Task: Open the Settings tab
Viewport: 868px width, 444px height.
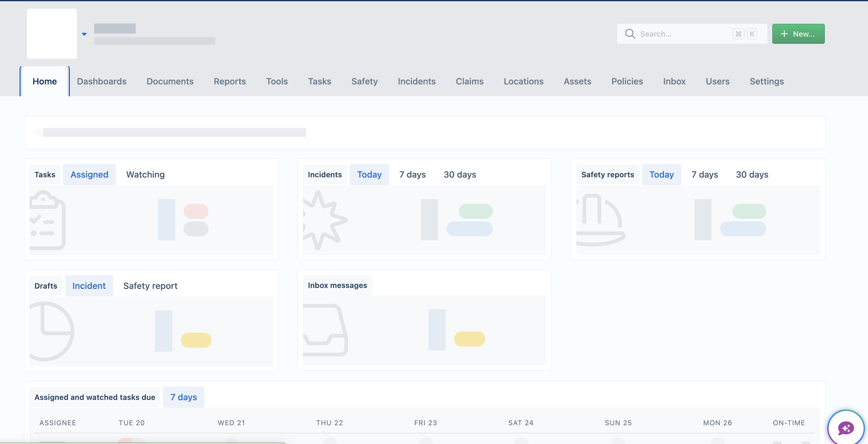Action: pyautogui.click(x=767, y=81)
